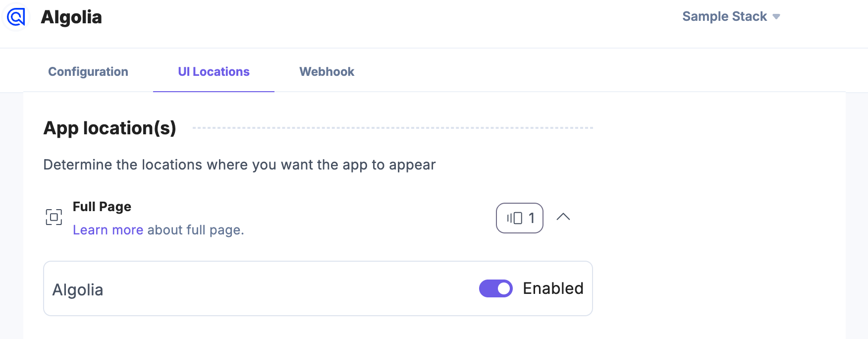The width and height of the screenshot is (868, 339).
Task: Switch to the Configuration tab
Action: click(x=88, y=72)
